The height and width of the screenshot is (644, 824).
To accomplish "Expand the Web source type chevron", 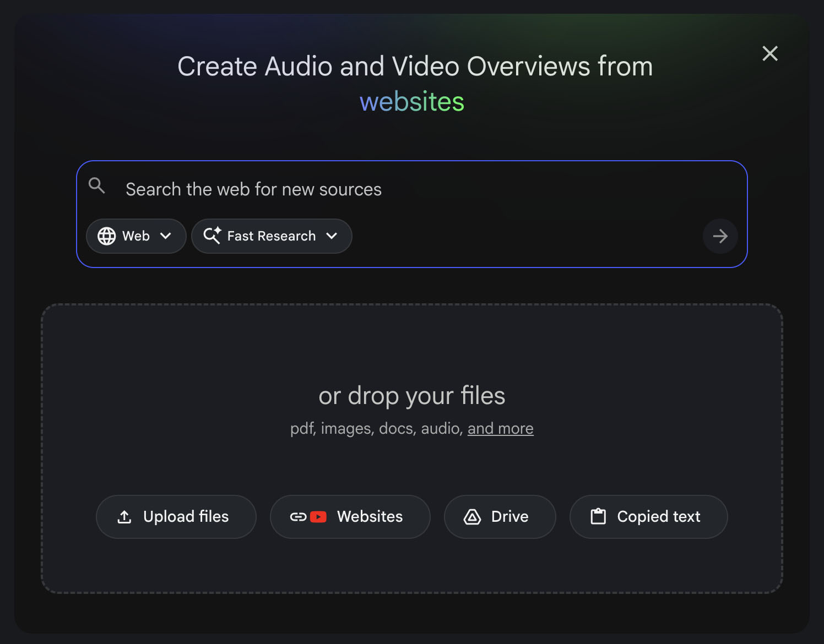I will pos(165,236).
